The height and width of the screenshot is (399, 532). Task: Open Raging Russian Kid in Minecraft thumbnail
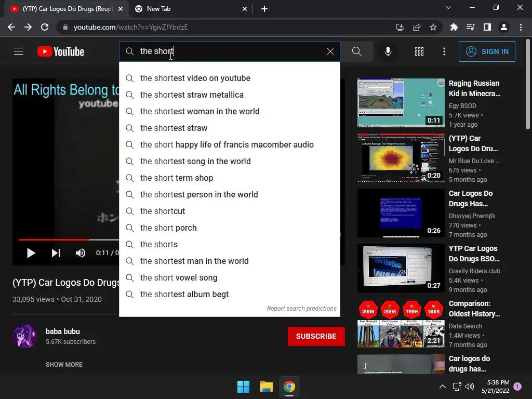pyautogui.click(x=401, y=103)
